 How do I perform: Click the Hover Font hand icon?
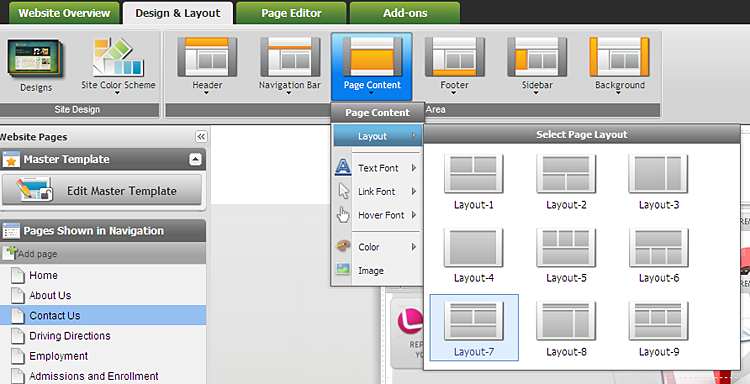click(343, 215)
